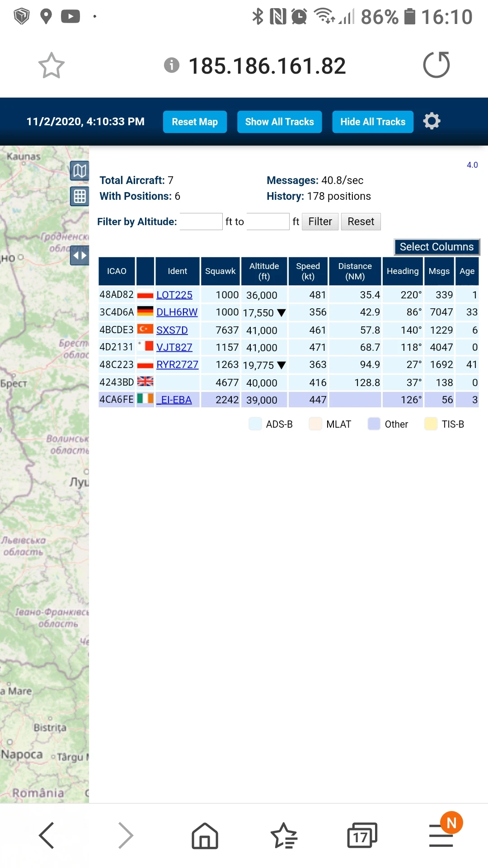Open bookmarks list star icon
The height and width of the screenshot is (868, 488).
click(284, 835)
